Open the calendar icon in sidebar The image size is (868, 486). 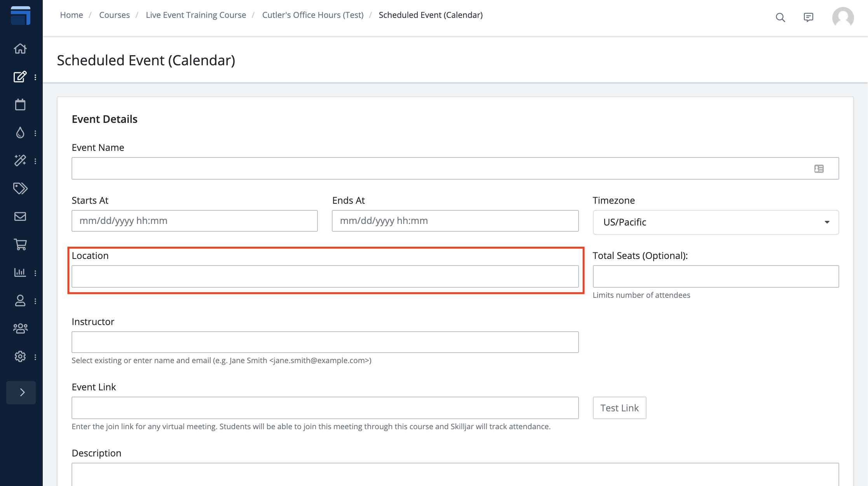[20, 105]
